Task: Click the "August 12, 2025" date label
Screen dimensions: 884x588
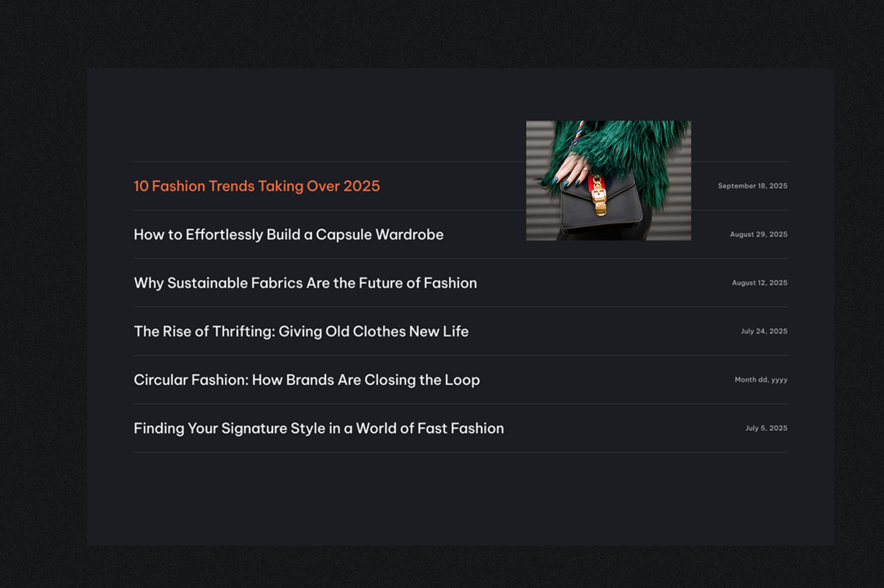Action: [759, 283]
